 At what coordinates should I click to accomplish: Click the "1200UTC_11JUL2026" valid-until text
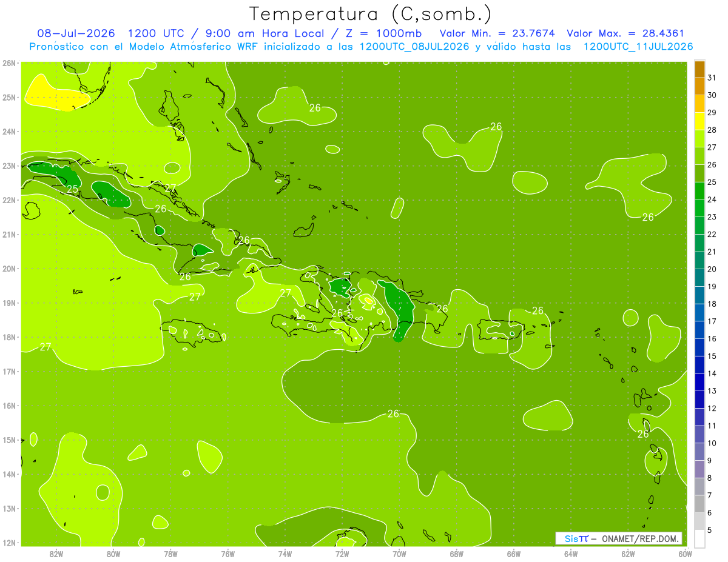(638, 47)
